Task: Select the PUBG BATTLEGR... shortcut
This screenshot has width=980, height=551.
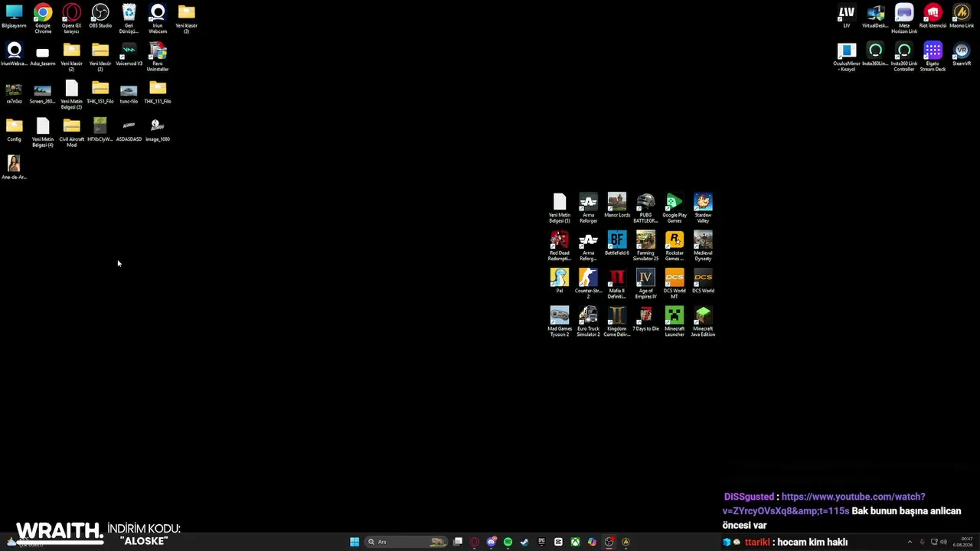Action: pos(645,208)
